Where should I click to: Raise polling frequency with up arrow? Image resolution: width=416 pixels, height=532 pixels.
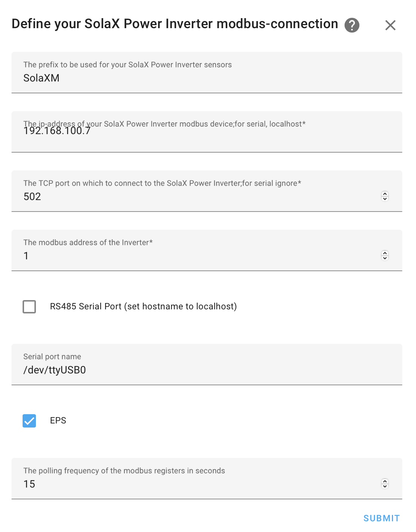tap(385, 481)
